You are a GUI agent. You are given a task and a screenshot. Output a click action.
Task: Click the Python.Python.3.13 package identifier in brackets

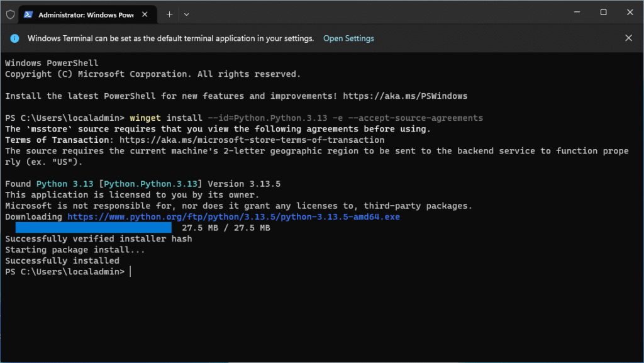[152, 184]
